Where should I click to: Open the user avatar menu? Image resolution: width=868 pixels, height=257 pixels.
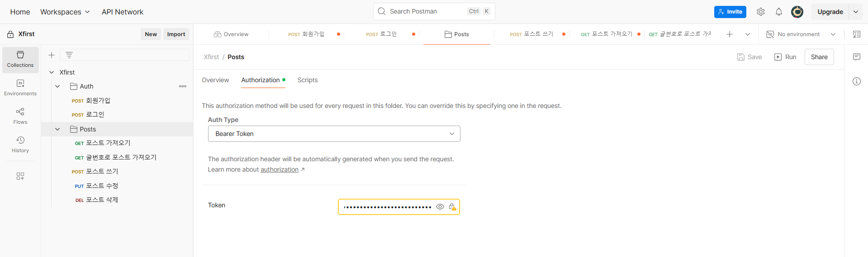click(x=797, y=12)
